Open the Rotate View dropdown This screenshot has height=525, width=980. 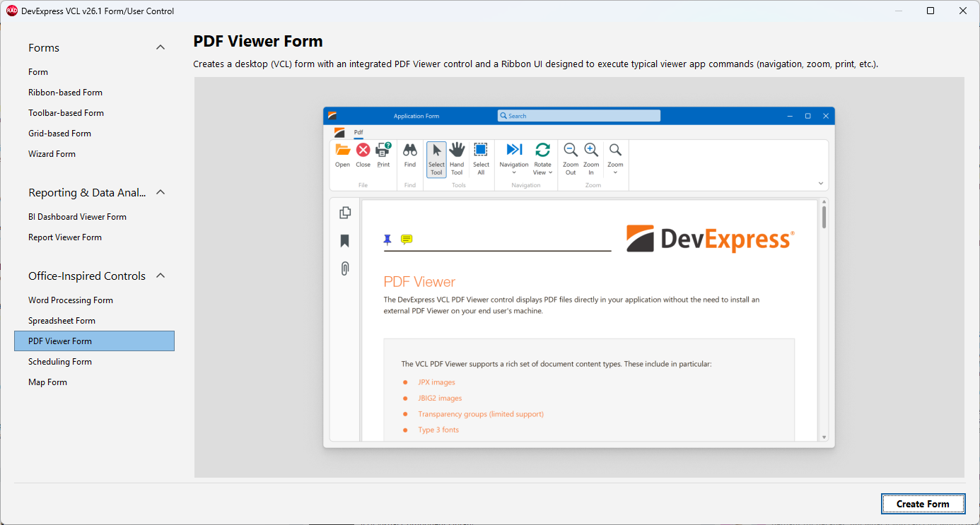coord(542,159)
